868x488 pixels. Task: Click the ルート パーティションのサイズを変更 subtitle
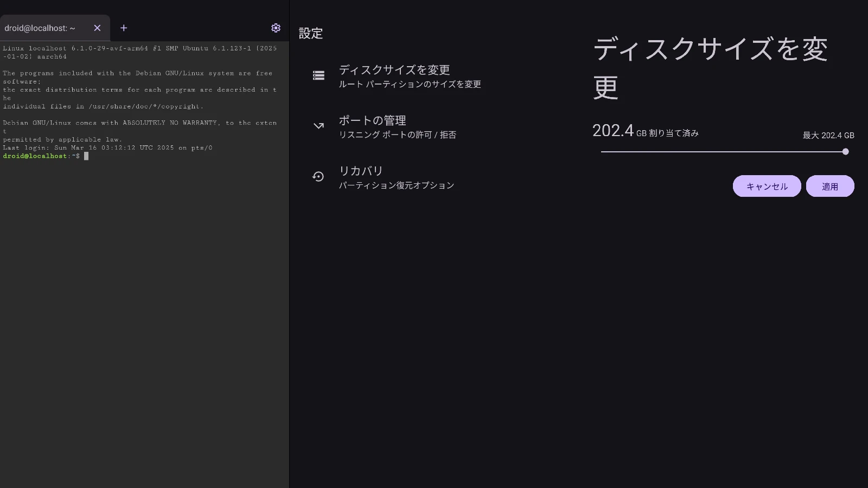(410, 85)
